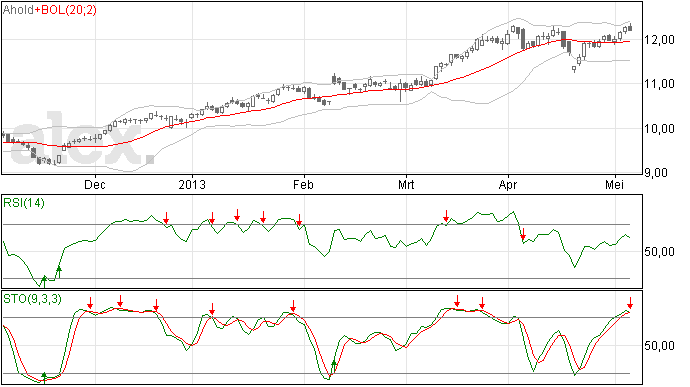Screen dimensions: 690x387
Task: Click the red sell arrow in April in RSI panel
Action: pyautogui.click(x=523, y=234)
